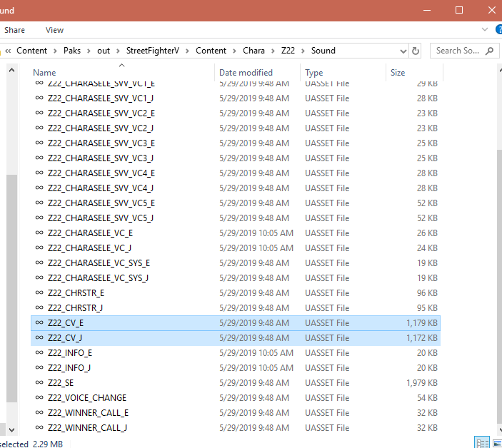
Task: Click the file icon beside Z22_CHARASELE_SVV_VC5_J
Action: [x=39, y=218]
